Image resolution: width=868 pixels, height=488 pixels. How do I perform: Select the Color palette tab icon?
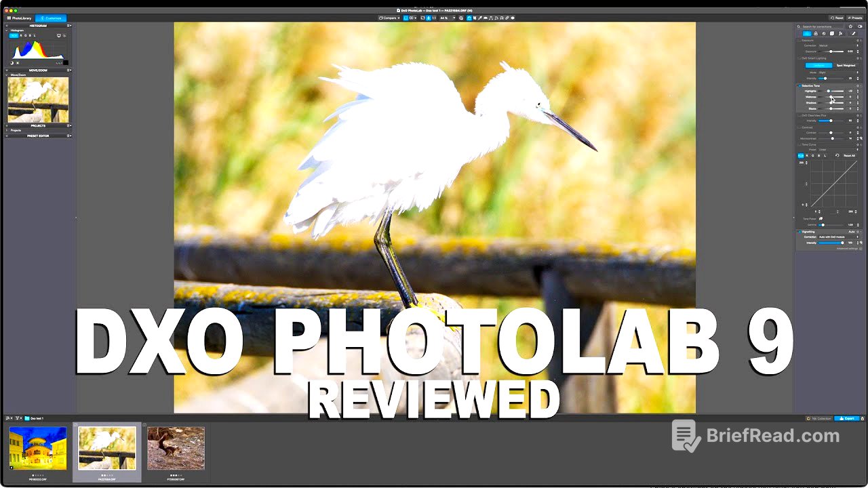(816, 34)
